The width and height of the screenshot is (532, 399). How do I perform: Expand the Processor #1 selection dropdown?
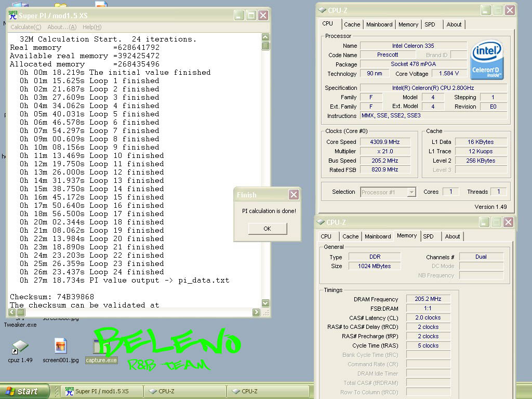coord(411,192)
